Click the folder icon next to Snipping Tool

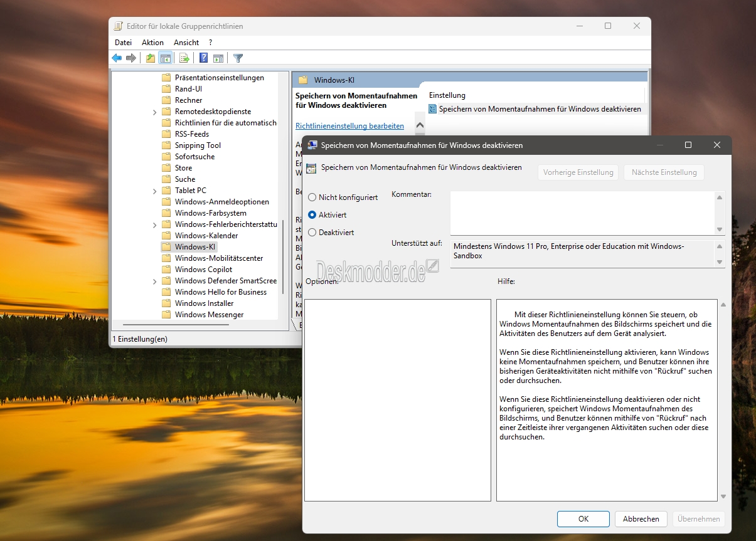(166, 145)
